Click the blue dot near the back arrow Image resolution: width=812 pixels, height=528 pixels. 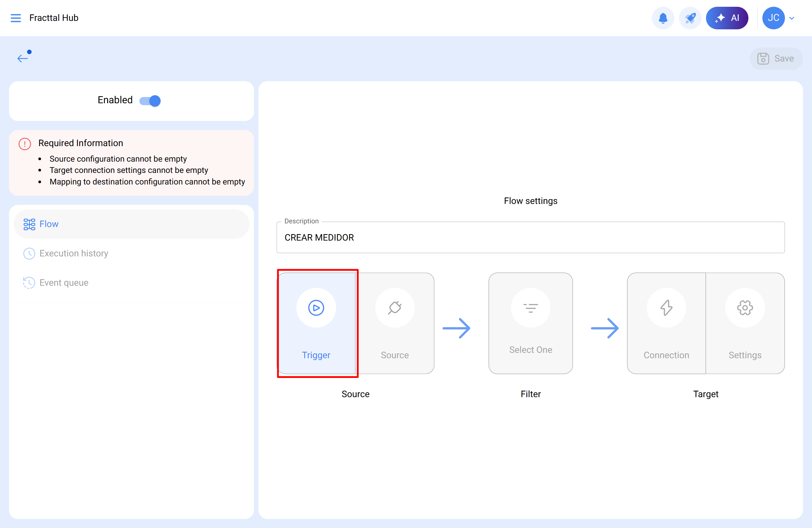(29, 52)
